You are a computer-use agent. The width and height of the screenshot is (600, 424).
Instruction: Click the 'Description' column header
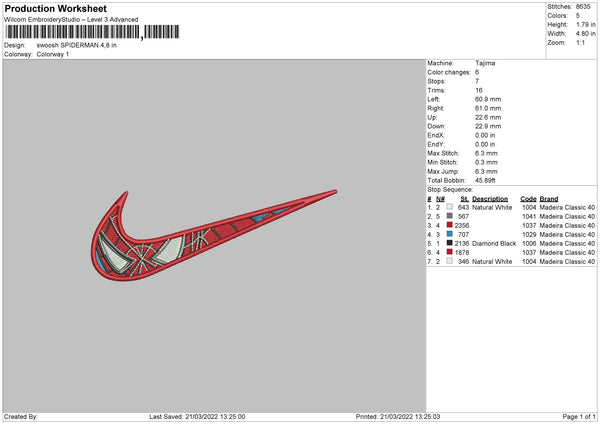[x=490, y=199]
